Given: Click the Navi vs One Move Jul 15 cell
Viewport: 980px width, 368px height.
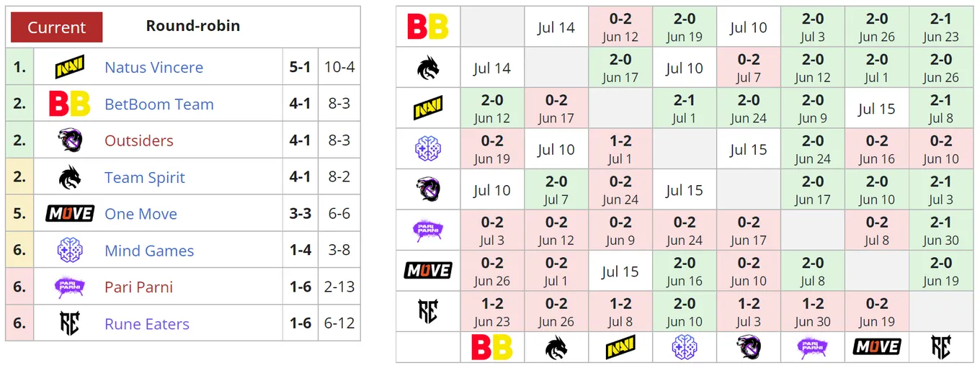Looking at the screenshot, I should [877, 109].
